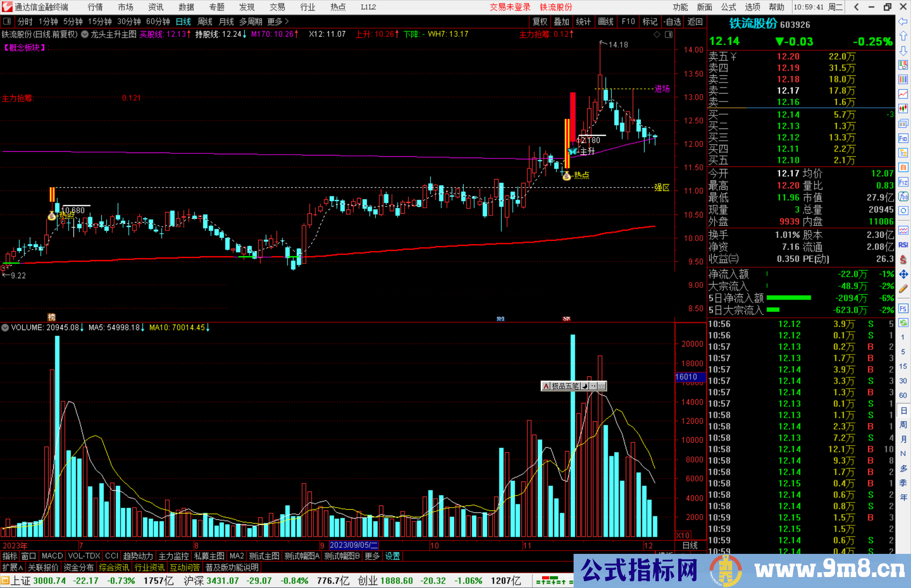This screenshot has width=911, height=588.
Task: Switch to the 周线 weekly tab
Action: [205, 21]
